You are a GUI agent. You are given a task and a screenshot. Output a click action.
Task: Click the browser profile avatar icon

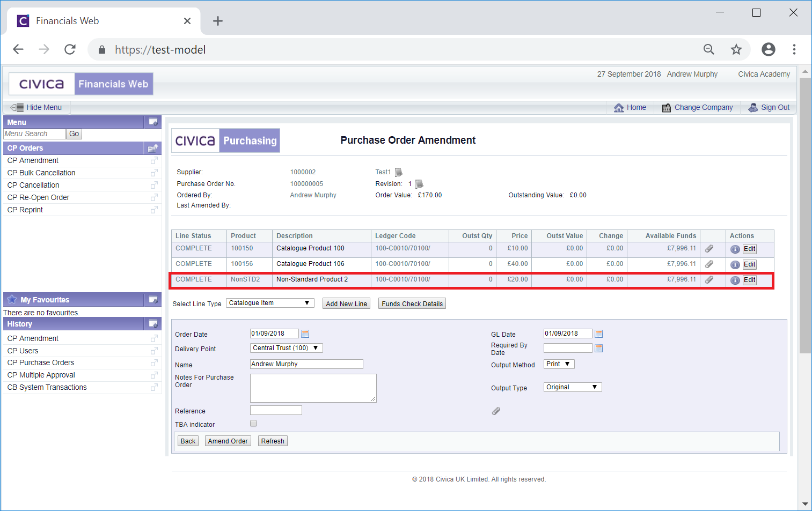(769, 49)
